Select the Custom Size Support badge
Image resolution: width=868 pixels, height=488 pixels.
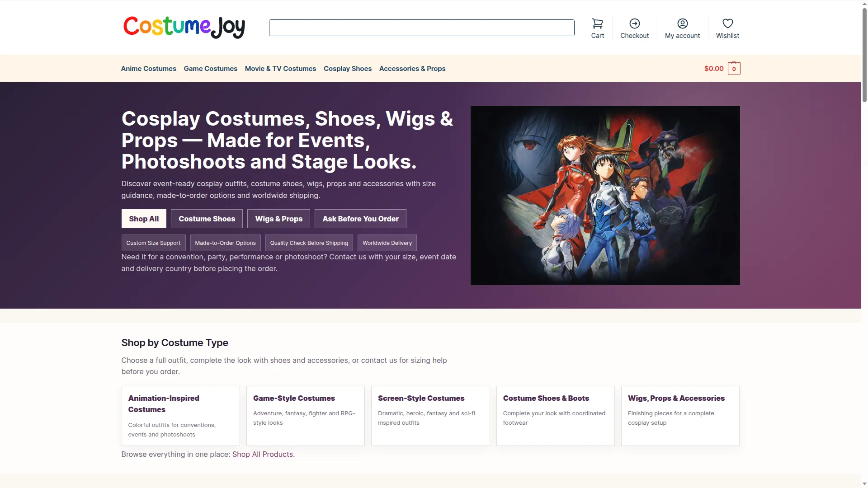153,243
